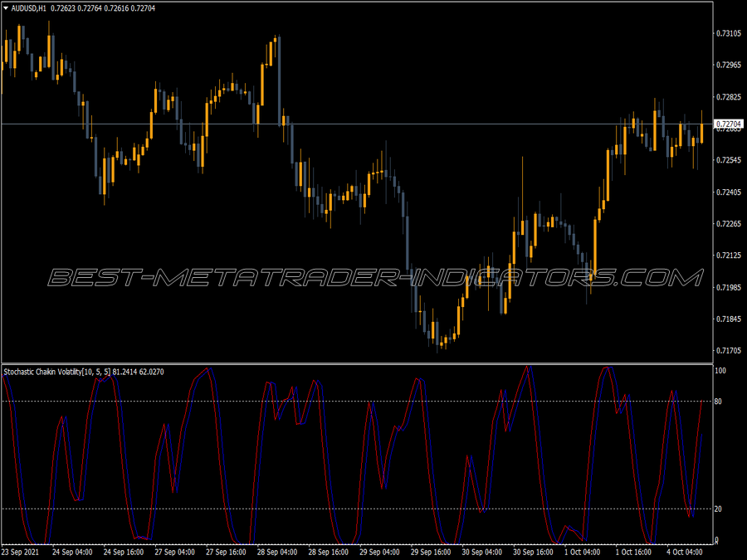Select the 0.72265 price scale label
The width and height of the screenshot is (747, 560).
pos(729,224)
